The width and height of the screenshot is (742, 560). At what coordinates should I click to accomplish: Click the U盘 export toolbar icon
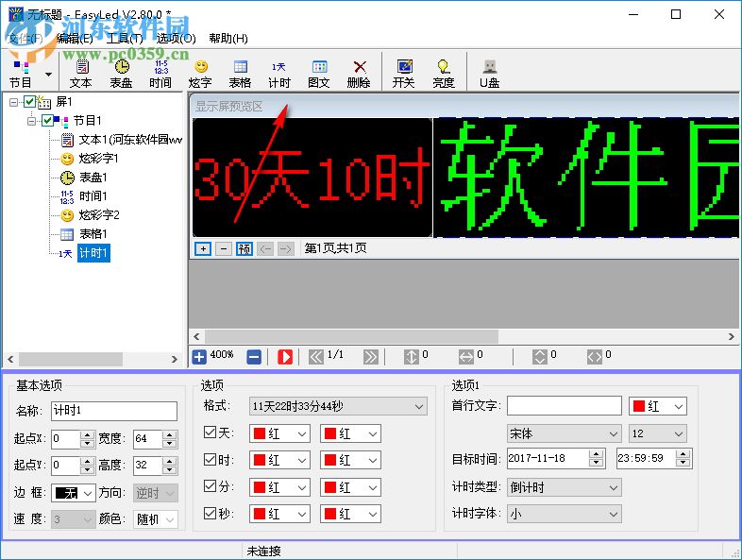pyautogui.click(x=489, y=74)
